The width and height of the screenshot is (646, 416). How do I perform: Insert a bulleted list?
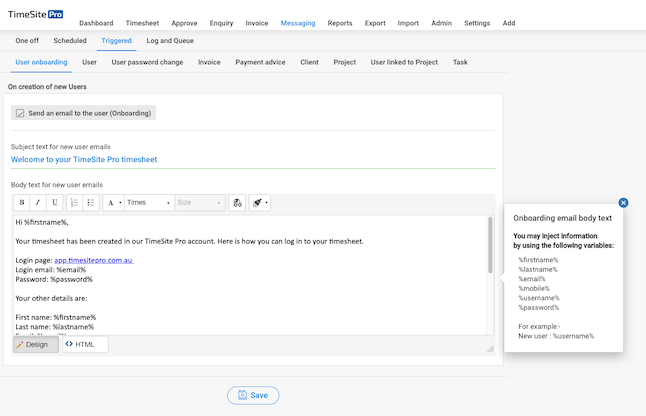(91, 203)
